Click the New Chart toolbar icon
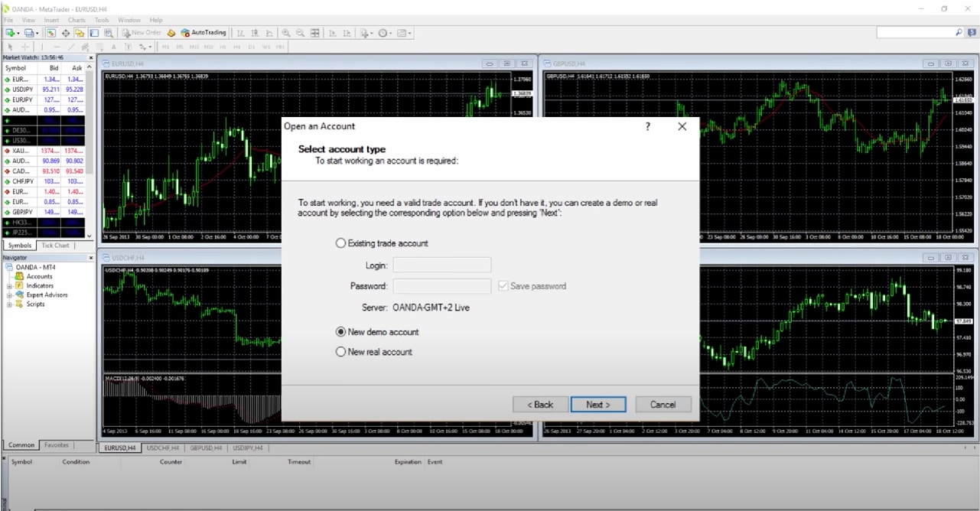 (x=10, y=33)
